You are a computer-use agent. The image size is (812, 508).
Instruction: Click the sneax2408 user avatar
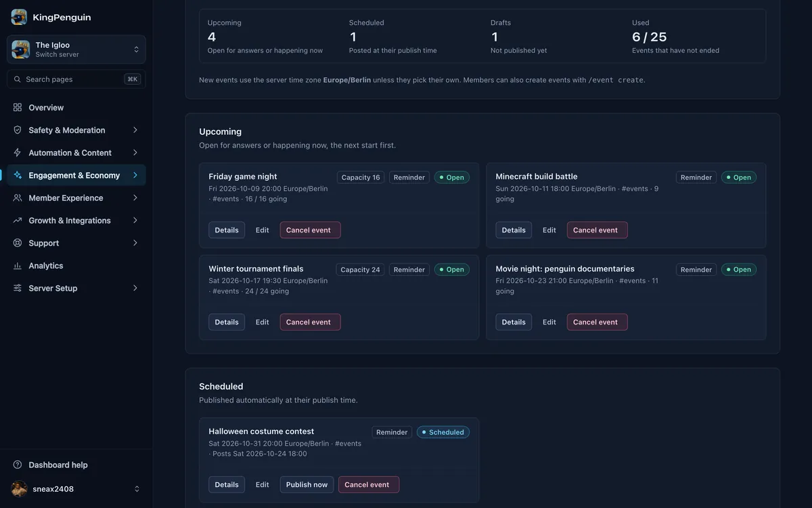(20, 489)
